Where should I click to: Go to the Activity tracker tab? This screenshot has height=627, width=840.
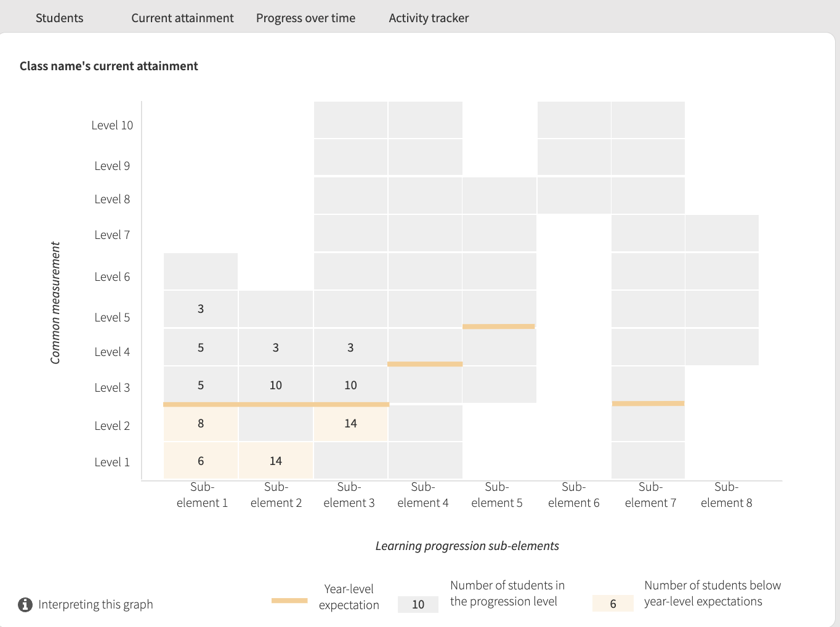(x=429, y=18)
